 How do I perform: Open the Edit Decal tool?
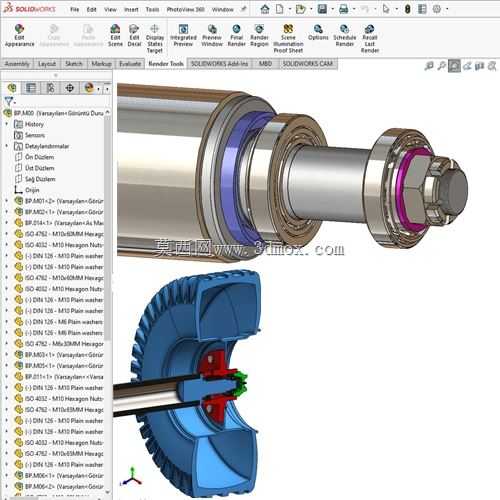(134, 35)
